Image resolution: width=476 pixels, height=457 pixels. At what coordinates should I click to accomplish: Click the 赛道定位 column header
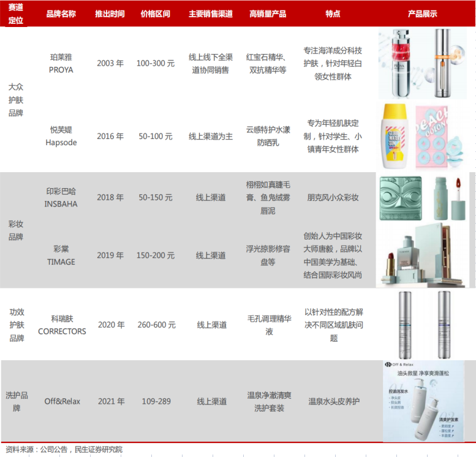[x=15, y=13]
